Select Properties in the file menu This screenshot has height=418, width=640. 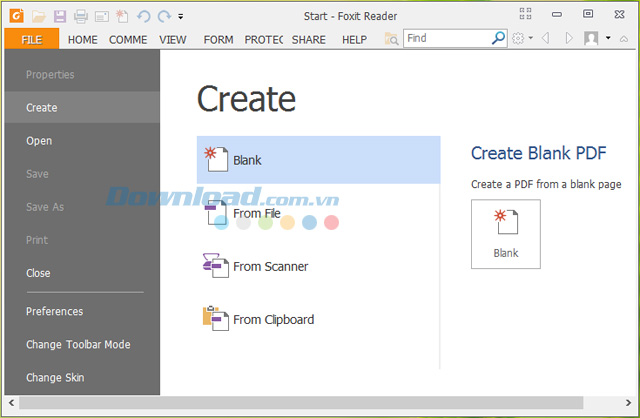pyautogui.click(x=50, y=75)
